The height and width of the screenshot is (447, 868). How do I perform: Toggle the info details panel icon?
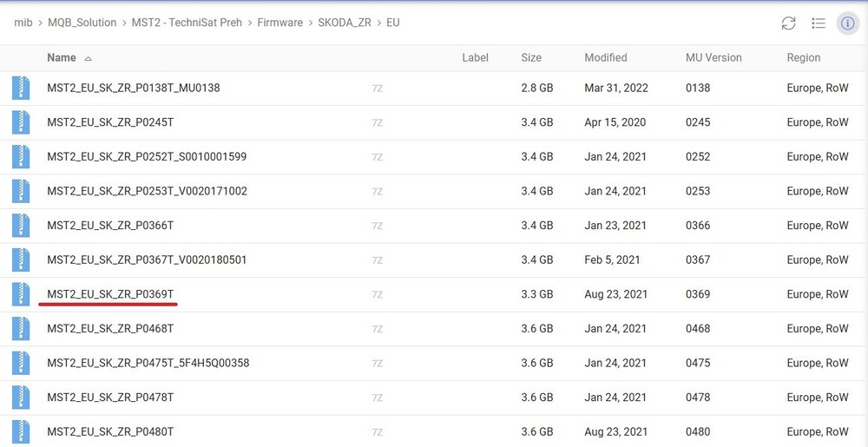pos(847,23)
